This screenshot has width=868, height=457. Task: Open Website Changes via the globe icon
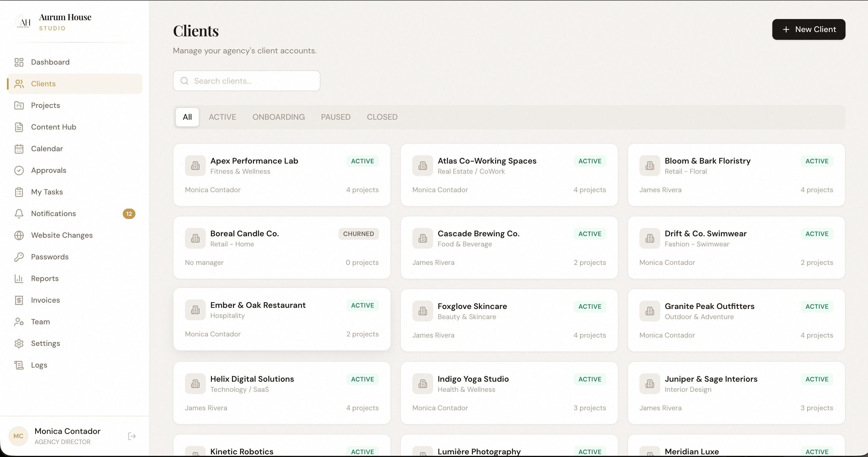[19, 235]
